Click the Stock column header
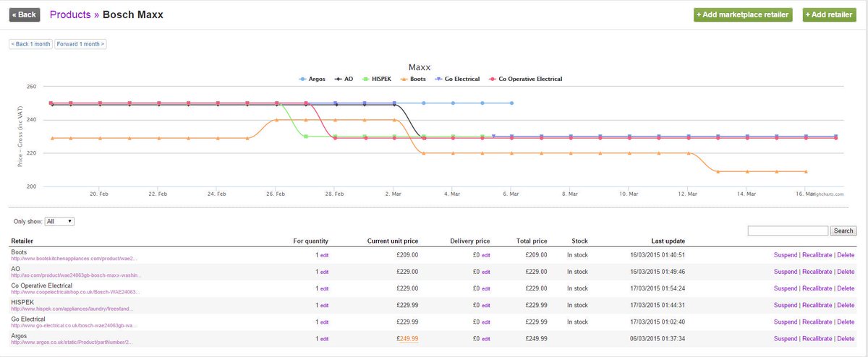Image resolution: width=868 pixels, height=357 pixels. coord(579,241)
